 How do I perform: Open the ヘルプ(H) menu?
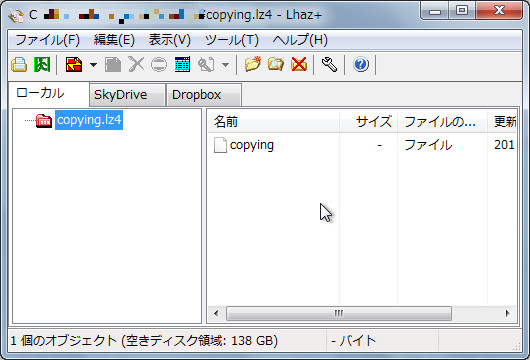point(300,40)
